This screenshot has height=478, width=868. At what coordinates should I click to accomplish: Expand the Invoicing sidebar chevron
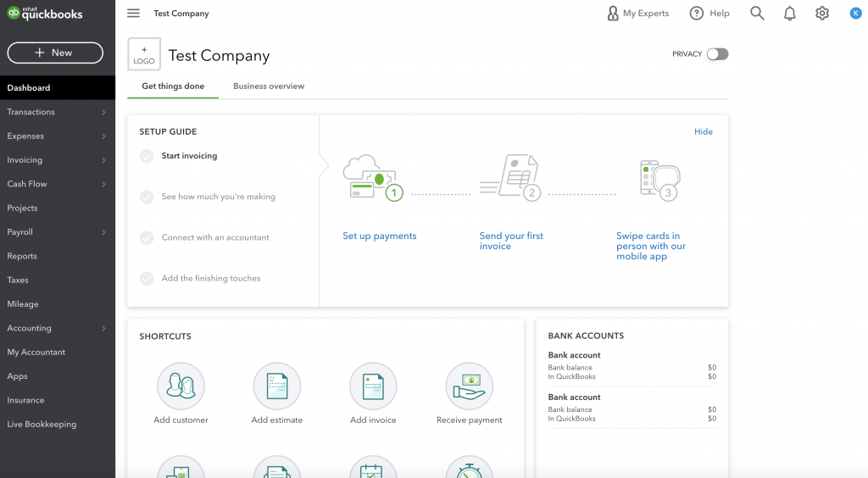pos(103,160)
